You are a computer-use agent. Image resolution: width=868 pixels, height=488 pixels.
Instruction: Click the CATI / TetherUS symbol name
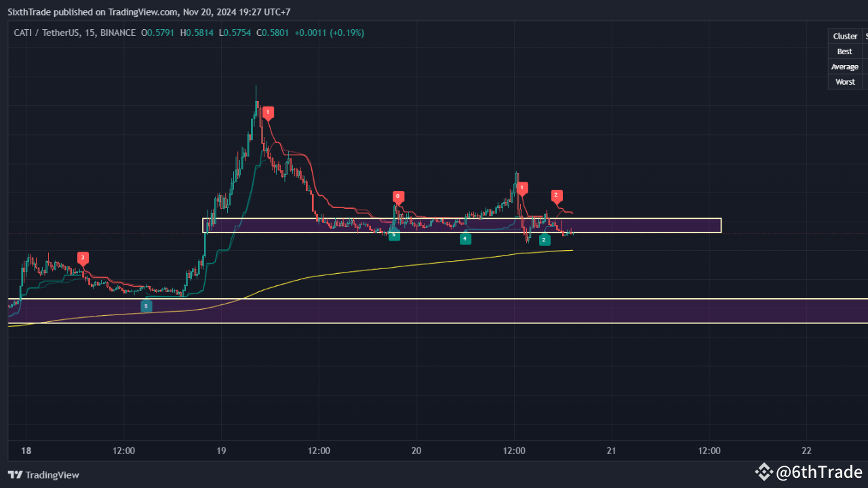click(x=47, y=32)
